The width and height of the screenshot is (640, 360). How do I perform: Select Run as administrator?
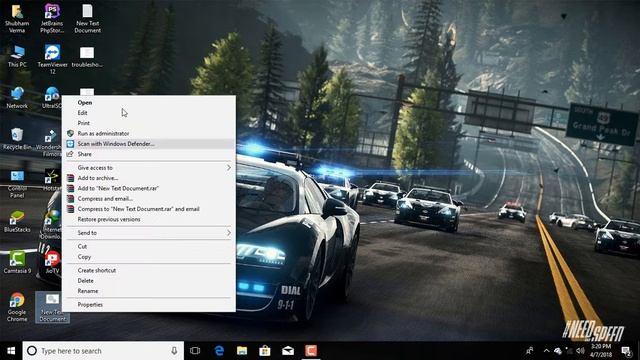[x=149, y=133]
